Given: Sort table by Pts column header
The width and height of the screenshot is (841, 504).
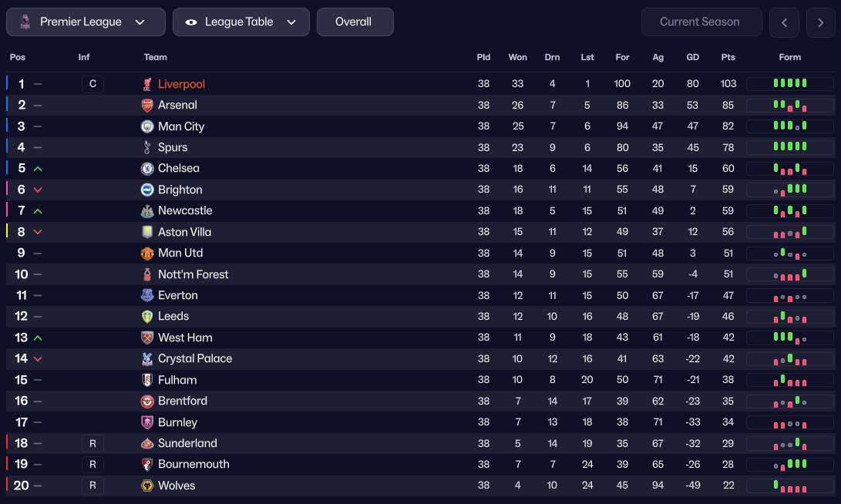Looking at the screenshot, I should pos(728,57).
